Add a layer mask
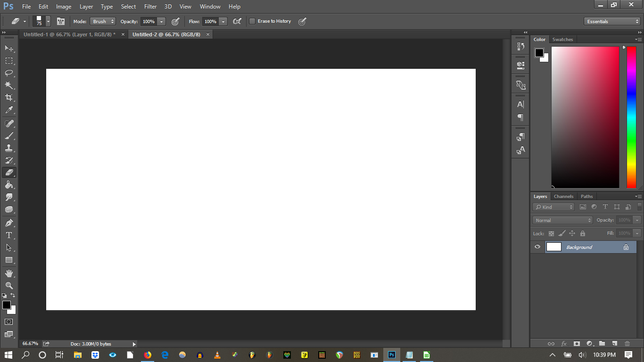Screen dimensions: 644x362 click(x=576, y=344)
